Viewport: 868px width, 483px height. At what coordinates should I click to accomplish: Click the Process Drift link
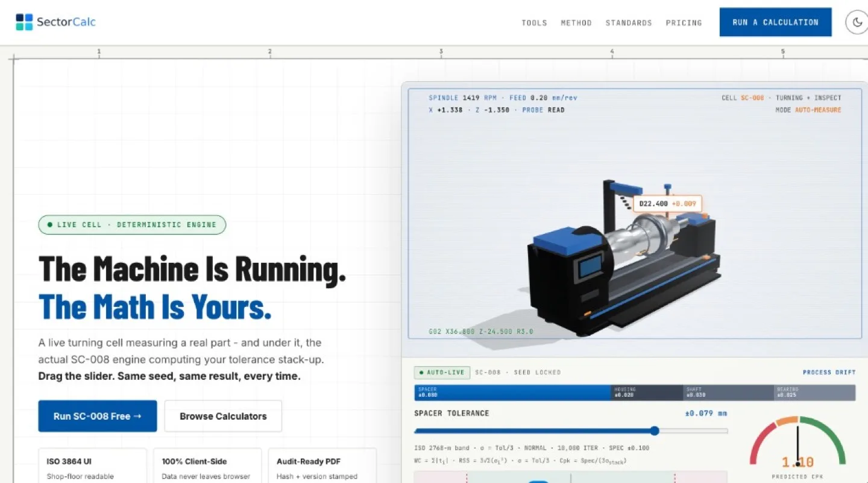coord(829,373)
